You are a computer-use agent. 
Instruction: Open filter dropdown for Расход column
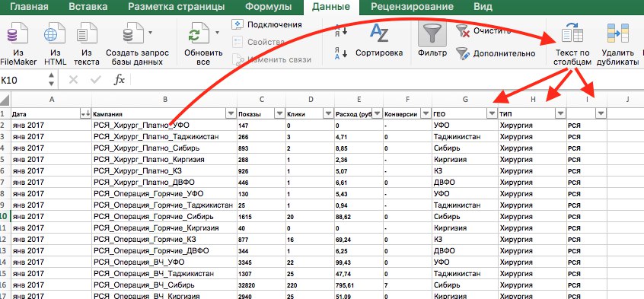point(378,114)
